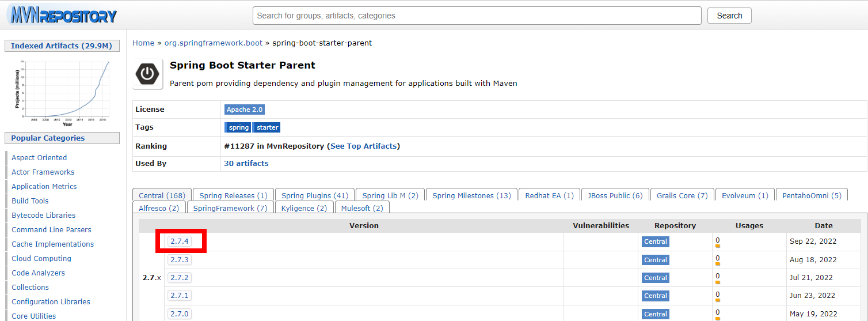Click the 2.7.x version group label
868x321 pixels.
point(151,277)
